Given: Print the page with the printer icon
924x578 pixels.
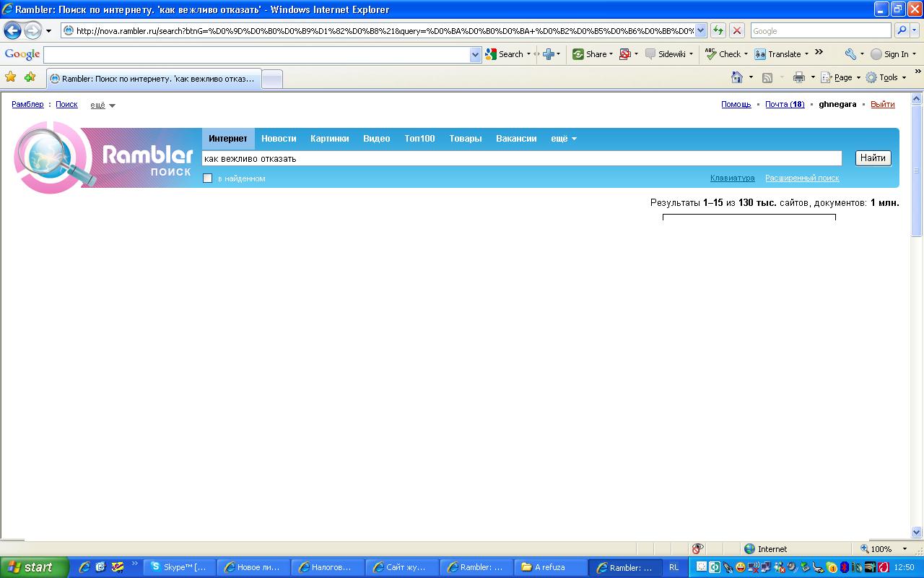Looking at the screenshot, I should point(799,77).
